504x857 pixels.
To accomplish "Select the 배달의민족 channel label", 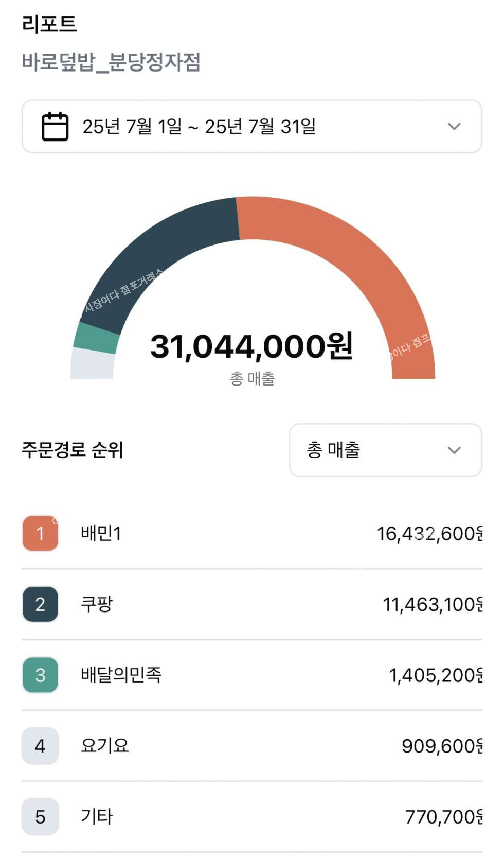I will point(121,675).
